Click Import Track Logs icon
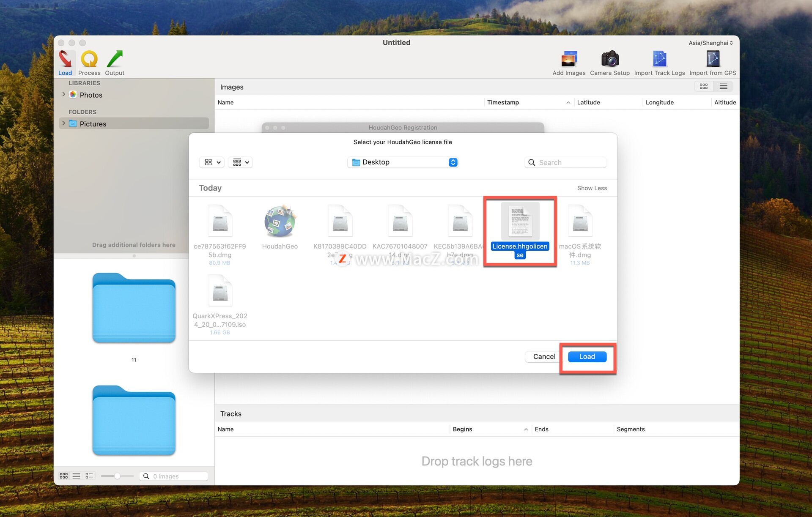The height and width of the screenshot is (517, 812). pyautogui.click(x=659, y=63)
